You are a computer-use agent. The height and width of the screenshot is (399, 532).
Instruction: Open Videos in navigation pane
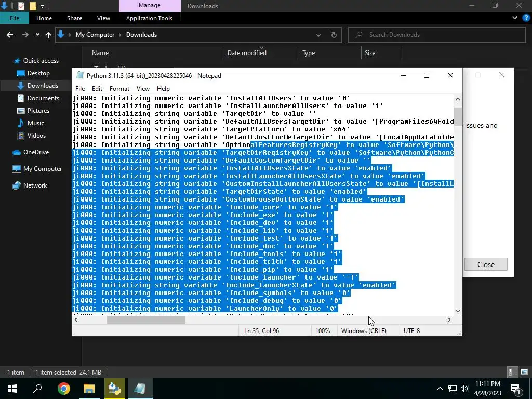36,136
